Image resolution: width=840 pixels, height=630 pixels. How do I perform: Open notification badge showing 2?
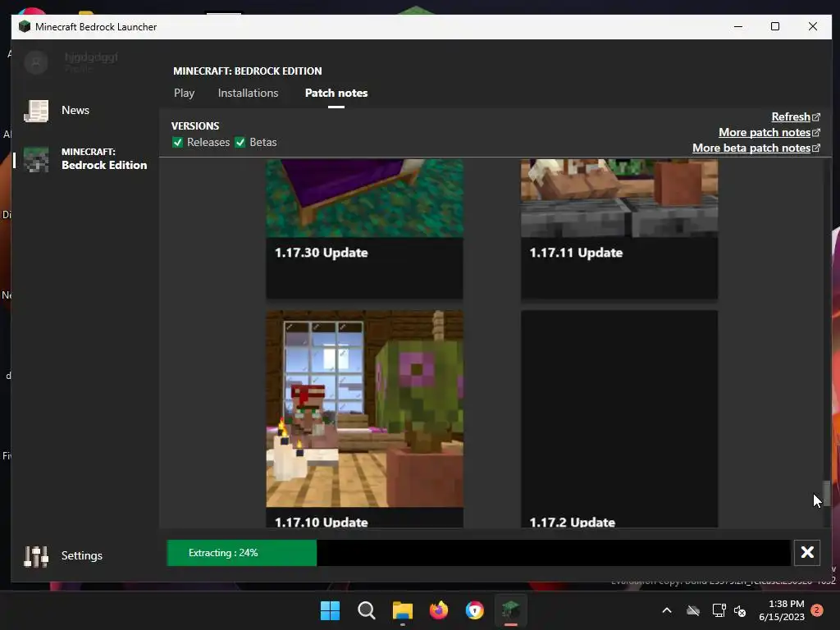(817, 610)
